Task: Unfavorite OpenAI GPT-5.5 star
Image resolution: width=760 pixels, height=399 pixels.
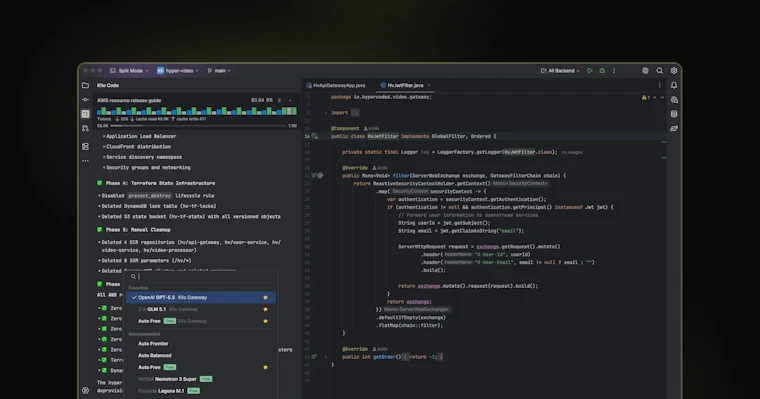Action: coord(265,297)
